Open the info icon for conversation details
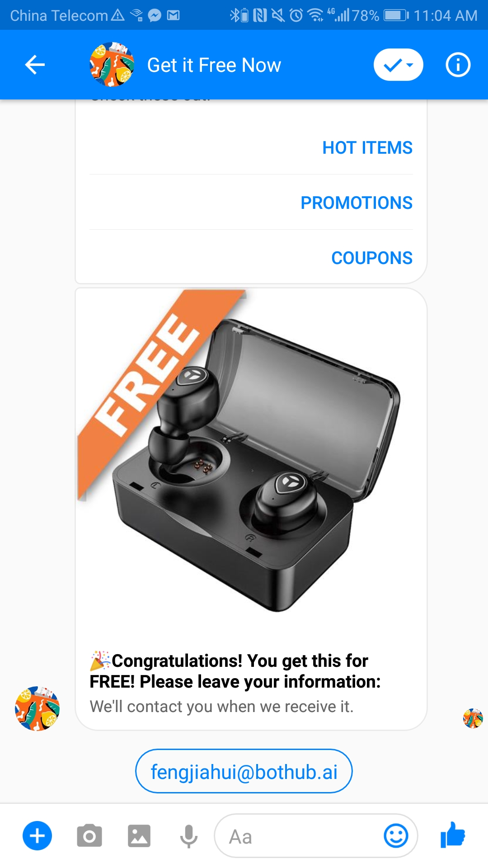The image size is (488, 868). (x=458, y=65)
